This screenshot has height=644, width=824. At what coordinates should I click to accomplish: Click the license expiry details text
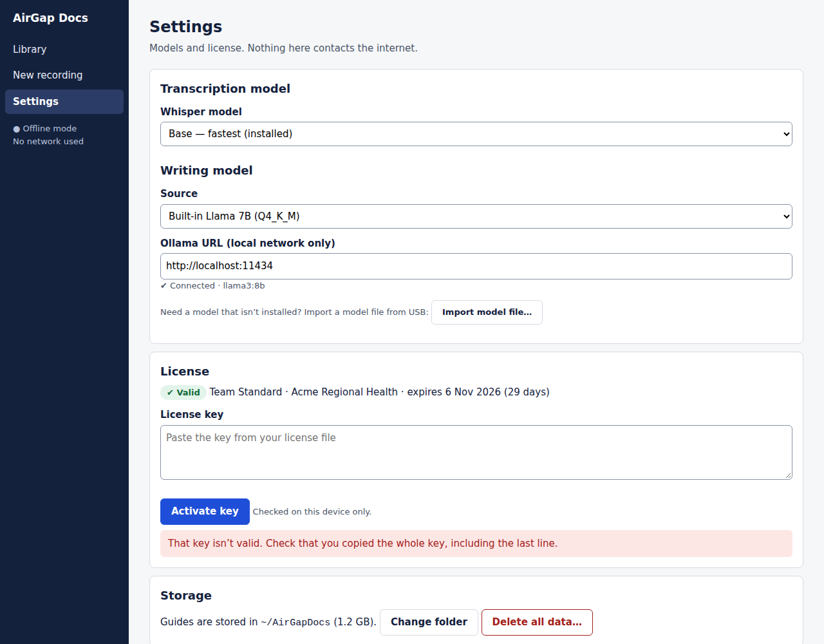[380, 392]
